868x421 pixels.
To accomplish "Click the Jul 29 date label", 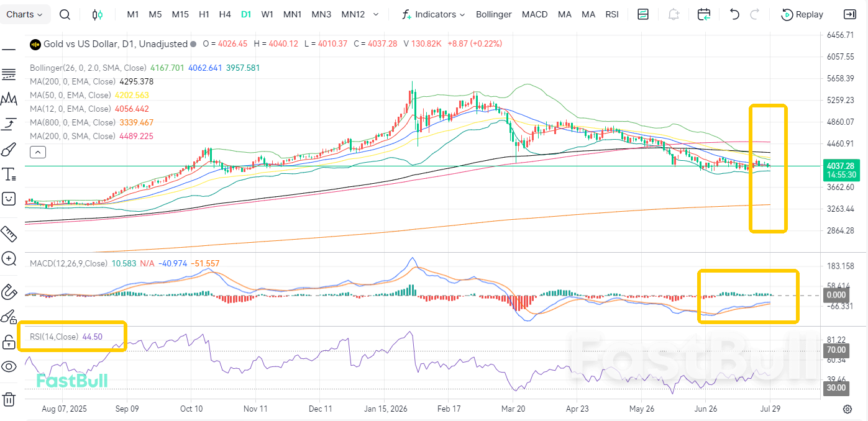I will pos(770,409).
